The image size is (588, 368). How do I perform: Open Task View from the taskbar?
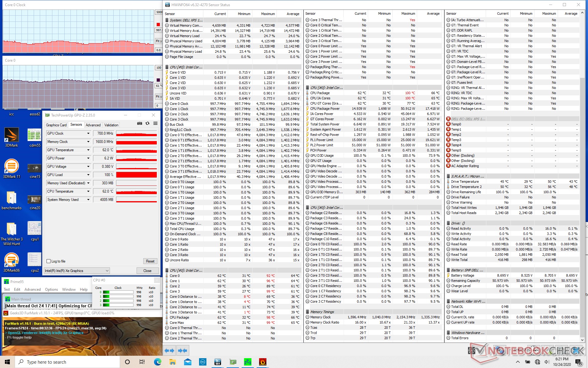142,362
